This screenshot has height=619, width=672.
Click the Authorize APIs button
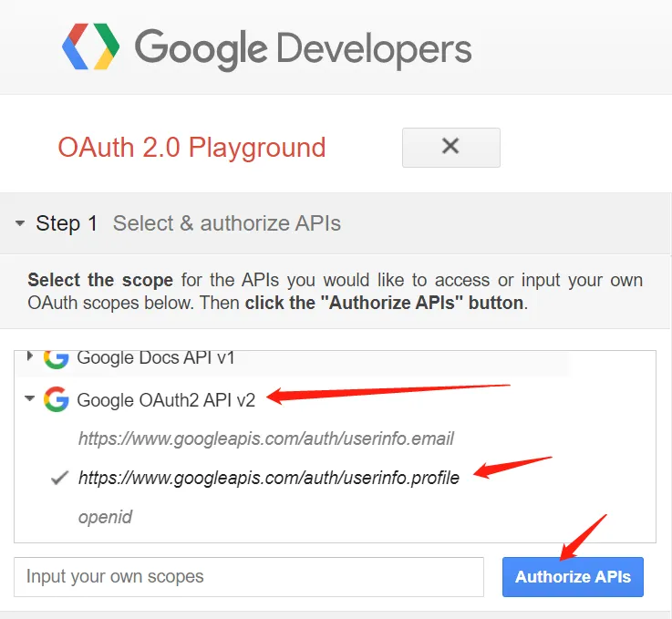point(573,576)
